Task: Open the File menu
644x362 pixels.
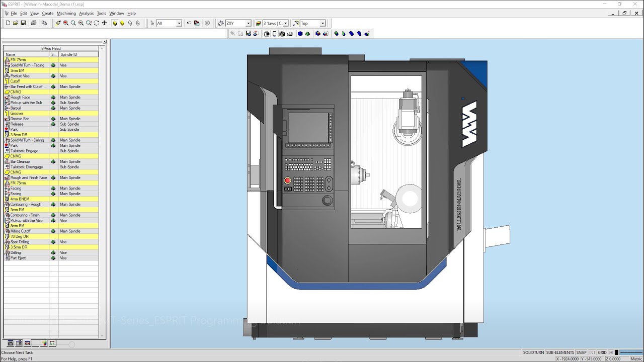Action: pyautogui.click(x=14, y=14)
